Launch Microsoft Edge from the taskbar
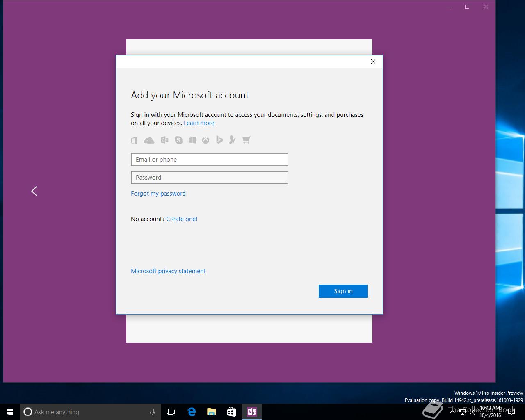 pyautogui.click(x=192, y=412)
